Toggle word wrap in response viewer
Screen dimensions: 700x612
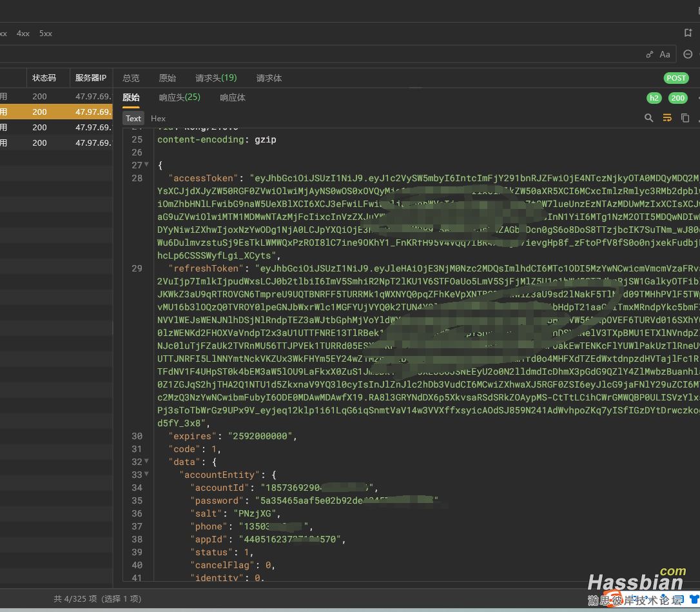pos(667,118)
